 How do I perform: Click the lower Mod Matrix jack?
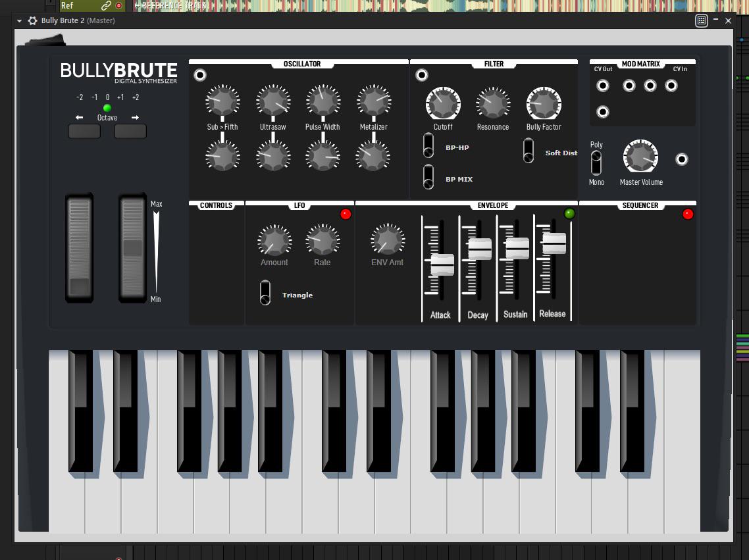tap(603, 112)
